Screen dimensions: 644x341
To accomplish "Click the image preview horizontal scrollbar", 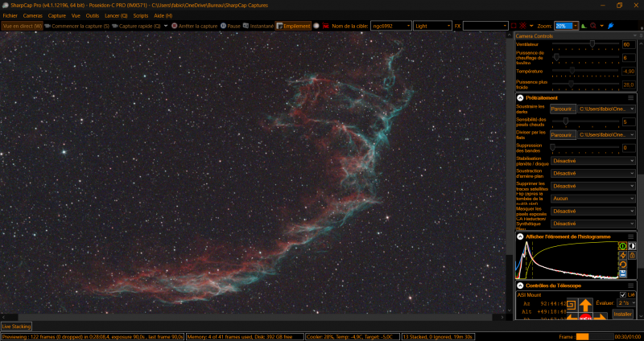I will click(253, 317).
